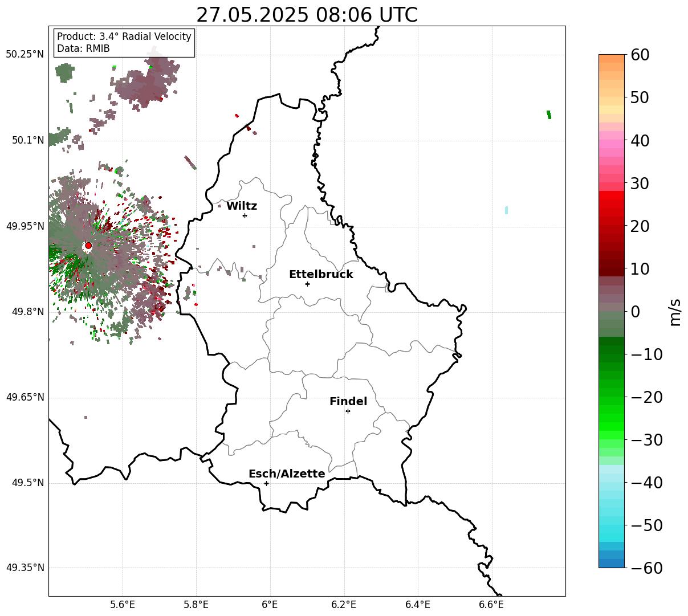Click the 6.6°E longitude label

pyautogui.click(x=491, y=605)
